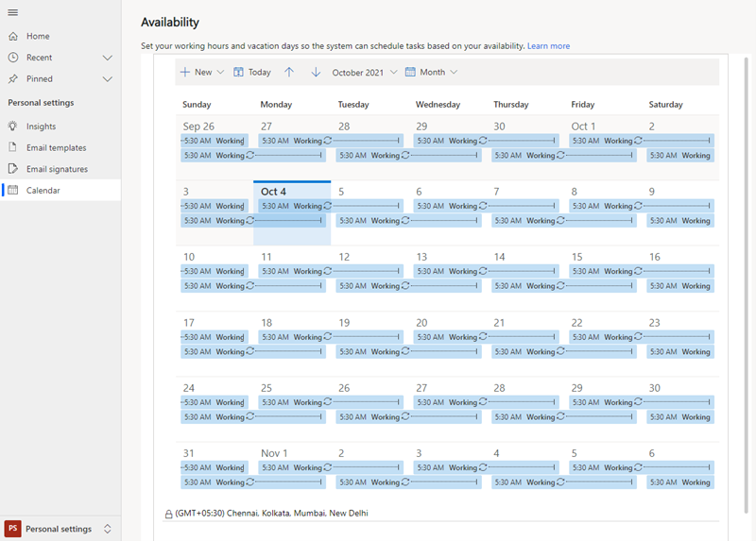
Task: Click the Nov 1 date label
Action: click(274, 453)
